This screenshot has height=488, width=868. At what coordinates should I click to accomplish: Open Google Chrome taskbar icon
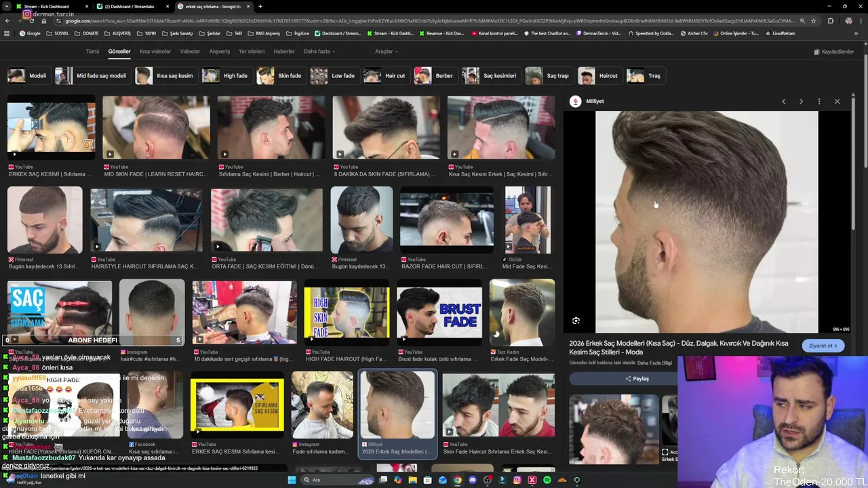click(458, 480)
